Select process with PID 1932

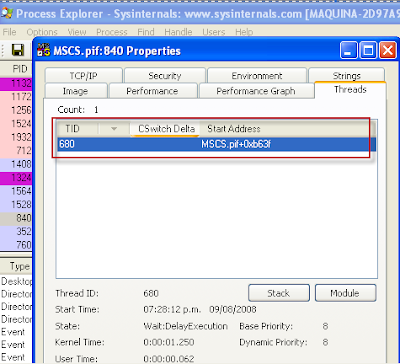coord(16,137)
